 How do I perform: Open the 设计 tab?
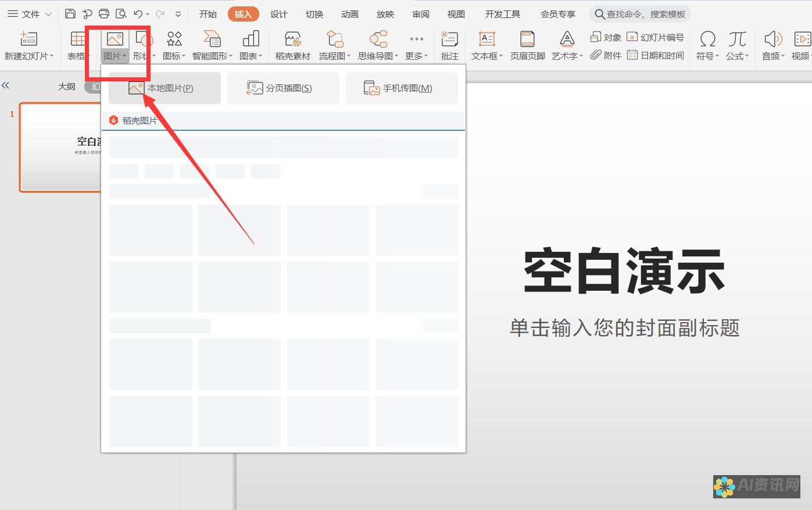pyautogui.click(x=278, y=14)
